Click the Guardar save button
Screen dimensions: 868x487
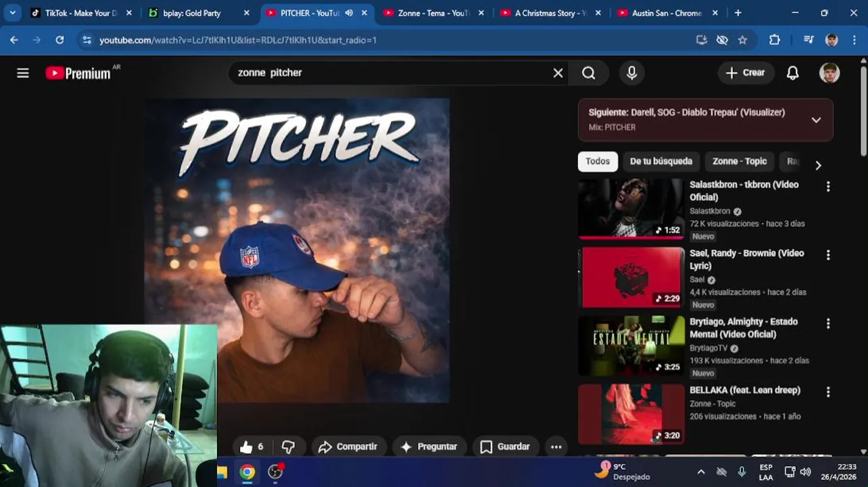(x=505, y=447)
